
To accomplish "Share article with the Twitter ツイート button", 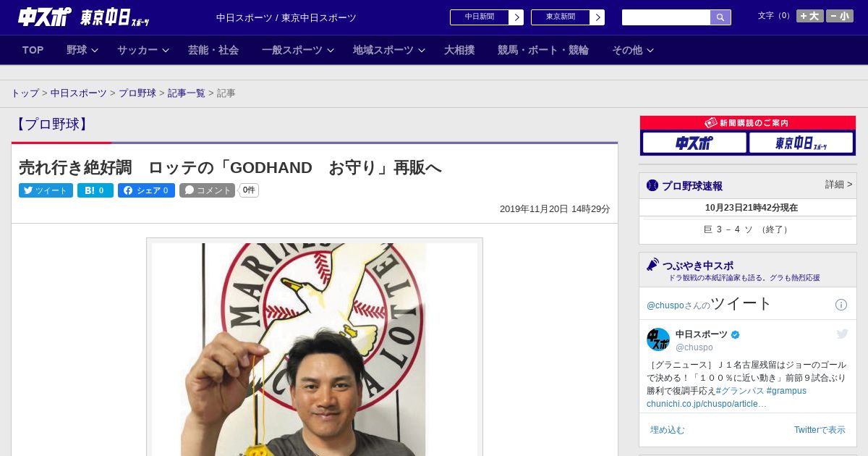I will (46, 190).
